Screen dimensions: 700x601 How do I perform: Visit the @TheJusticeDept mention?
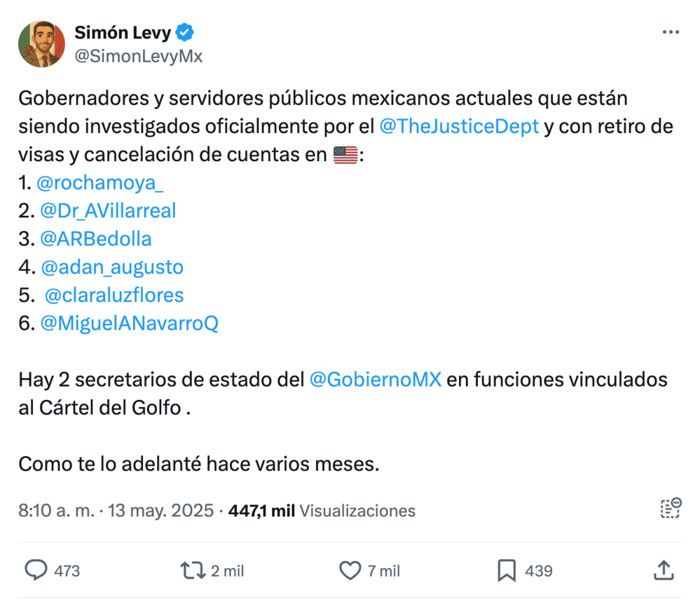459,127
